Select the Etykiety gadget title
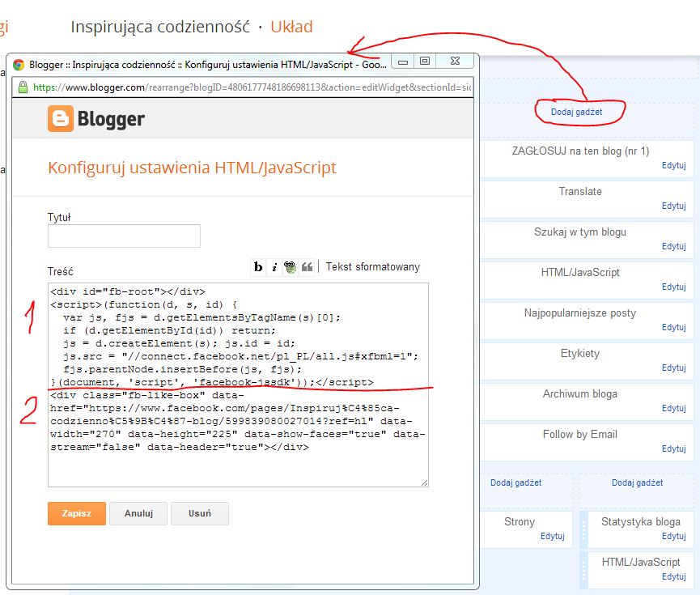 [x=580, y=354]
